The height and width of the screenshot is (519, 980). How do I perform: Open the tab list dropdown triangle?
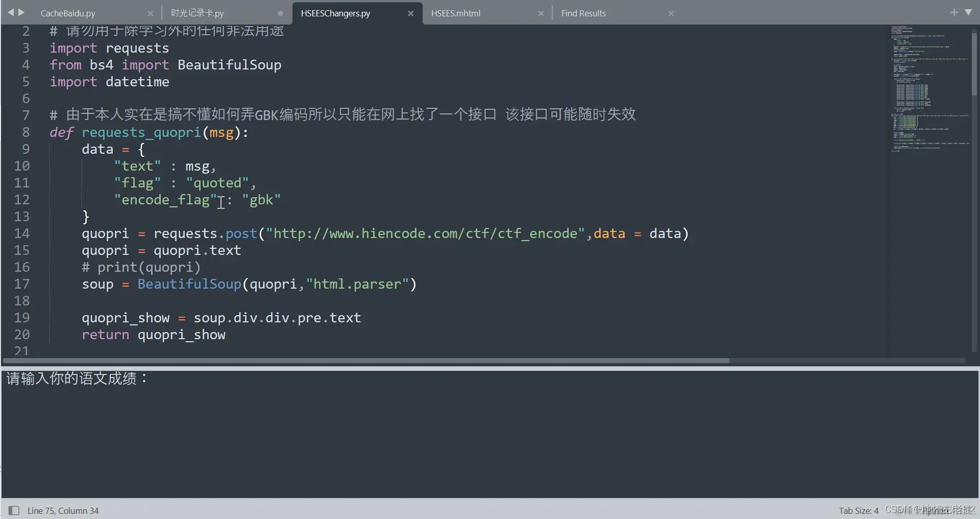point(968,12)
